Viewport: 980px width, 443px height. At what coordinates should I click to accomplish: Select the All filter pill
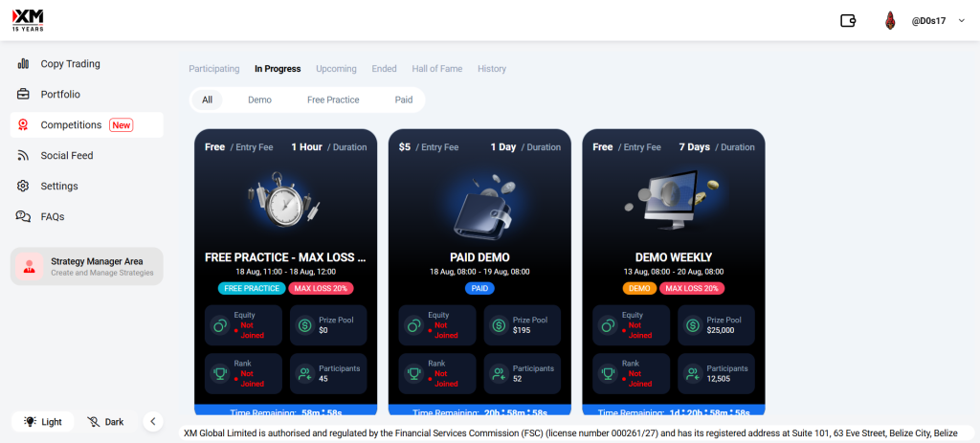207,100
